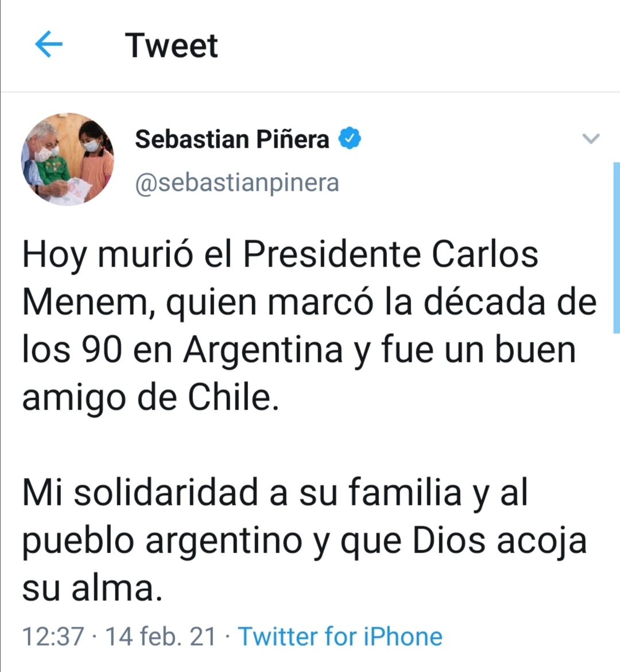
Task: Click the blue verified badge
Action: tap(350, 138)
